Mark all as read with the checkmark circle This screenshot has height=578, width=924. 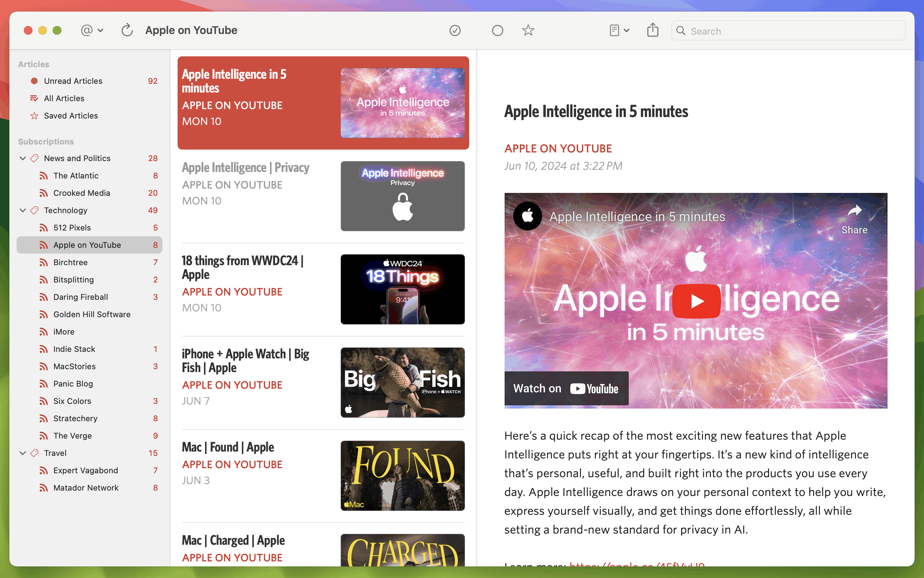tap(455, 30)
